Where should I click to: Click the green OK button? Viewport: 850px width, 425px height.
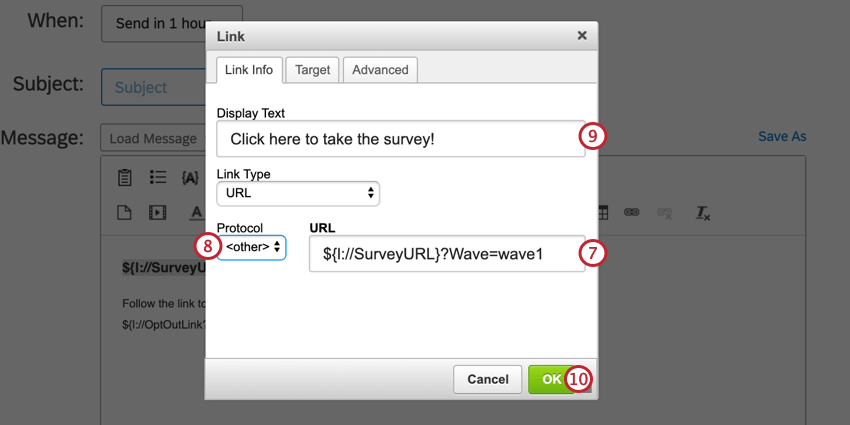click(550, 379)
